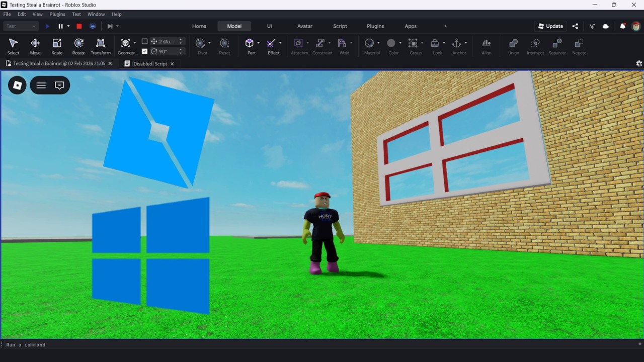Screen dimensions: 644x362
Task: Add a custom ribbon tab with plus
Action: (x=445, y=26)
